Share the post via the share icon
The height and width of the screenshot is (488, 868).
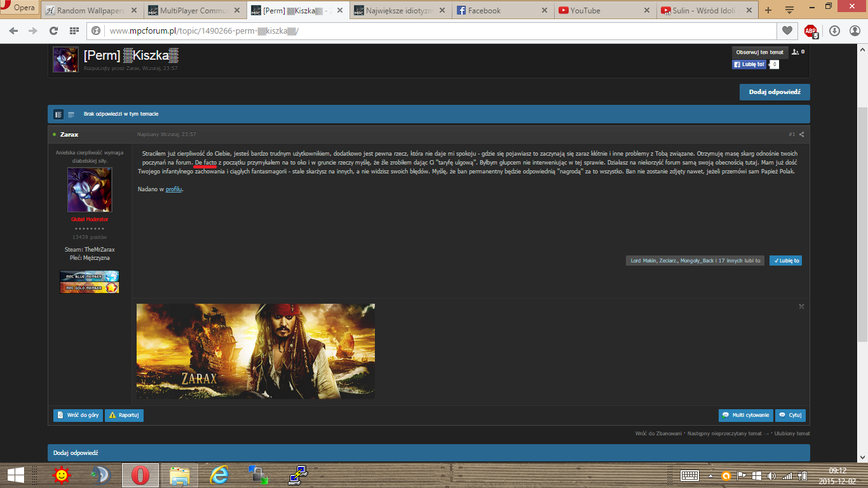[x=802, y=134]
